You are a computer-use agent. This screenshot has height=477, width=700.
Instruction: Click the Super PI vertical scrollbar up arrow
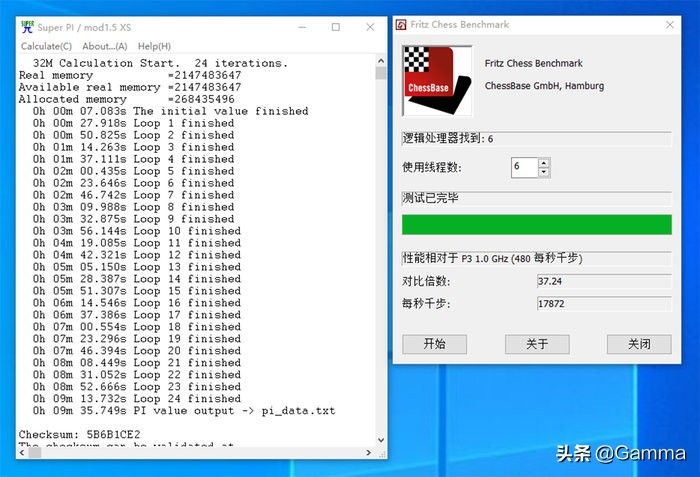[x=381, y=61]
